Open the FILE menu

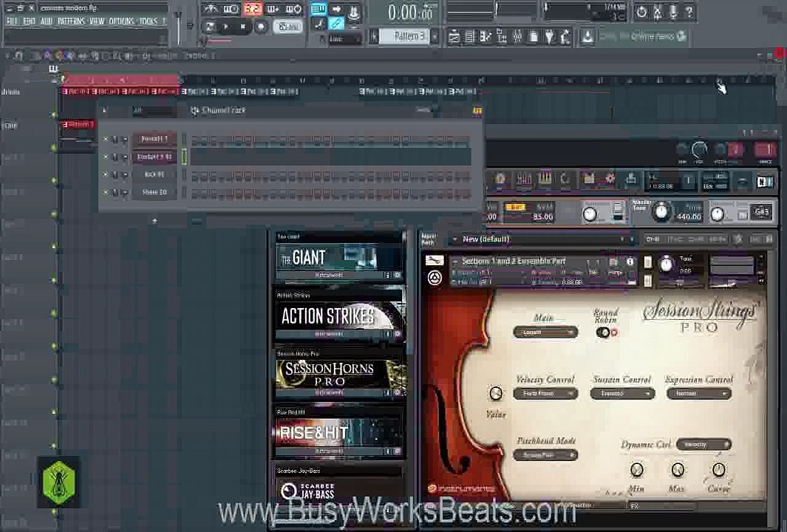pos(12,21)
